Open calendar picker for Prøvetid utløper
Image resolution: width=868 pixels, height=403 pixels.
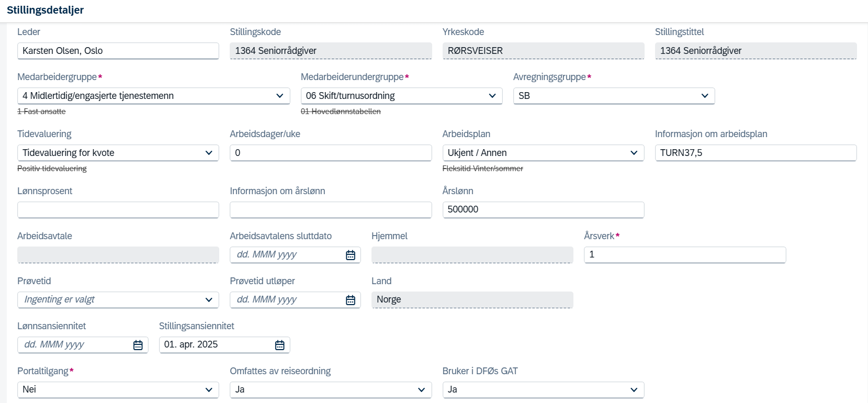pos(351,300)
